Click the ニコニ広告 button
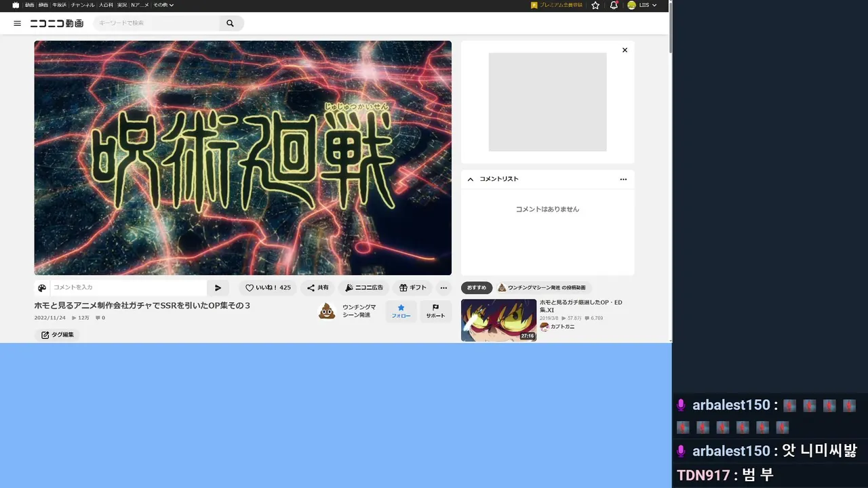 pos(364,288)
